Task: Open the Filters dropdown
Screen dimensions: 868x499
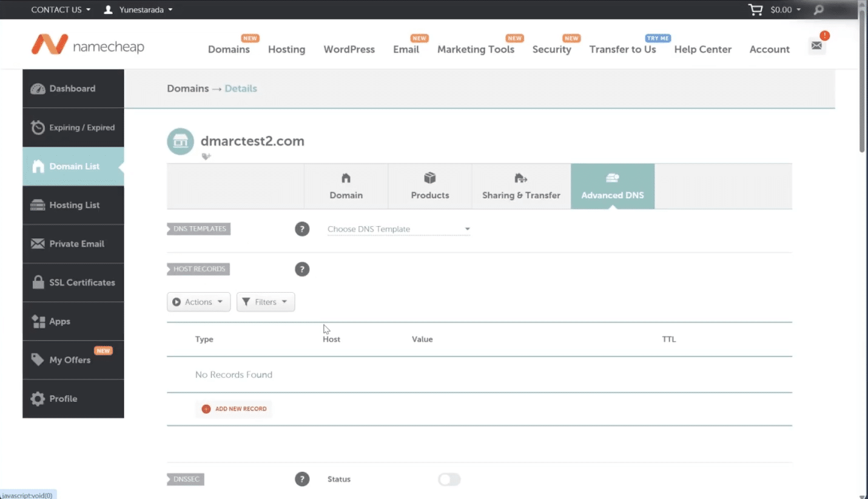Action: click(x=265, y=301)
